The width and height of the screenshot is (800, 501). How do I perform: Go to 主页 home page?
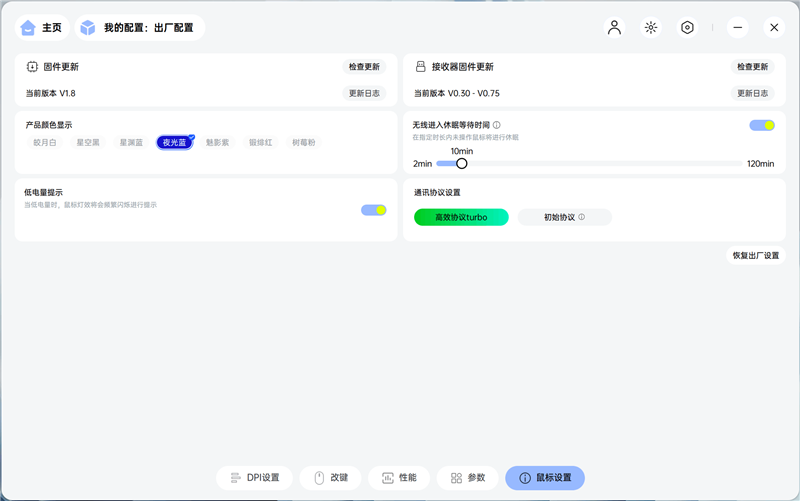point(42,28)
